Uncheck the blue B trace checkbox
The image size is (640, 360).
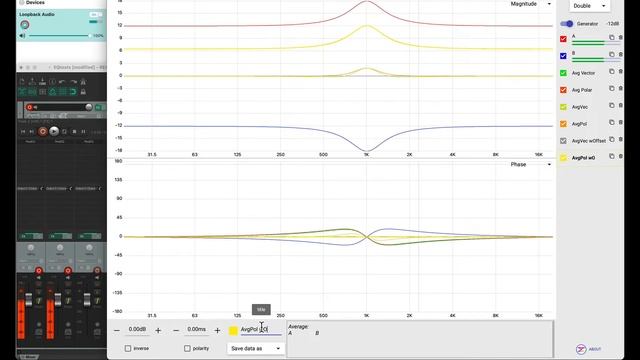tap(563, 56)
